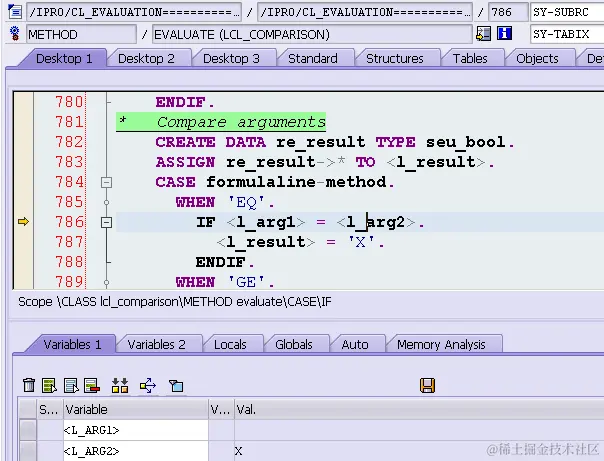Open the Memory Analysis tab
This screenshot has height=461, width=604.
click(441, 344)
